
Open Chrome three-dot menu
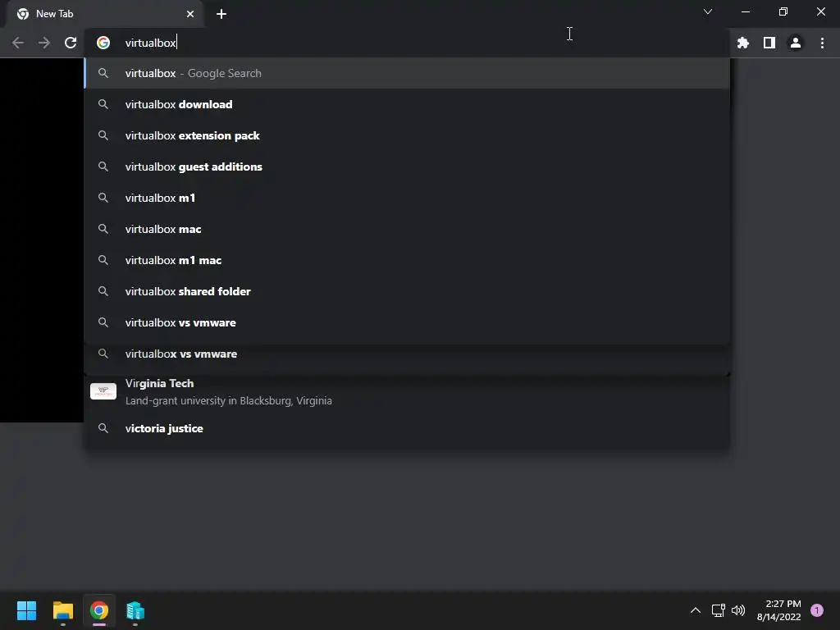(x=822, y=43)
